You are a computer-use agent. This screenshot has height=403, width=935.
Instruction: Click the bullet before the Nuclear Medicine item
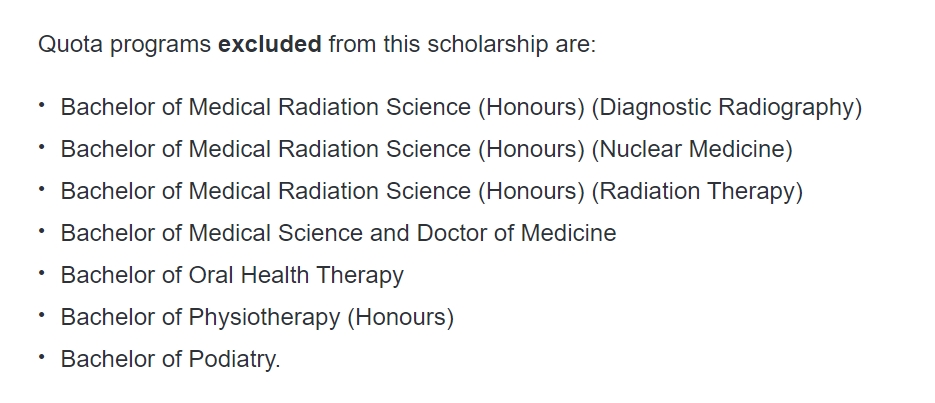(x=42, y=147)
